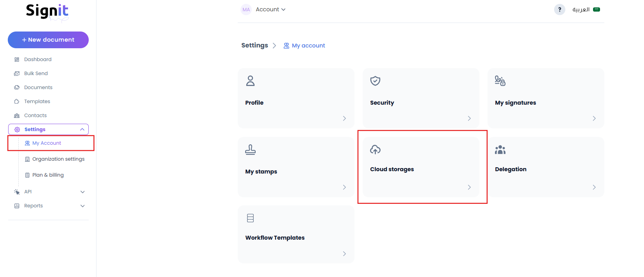The image size is (644, 277).
Task: Open the Documents section
Action: (x=38, y=88)
